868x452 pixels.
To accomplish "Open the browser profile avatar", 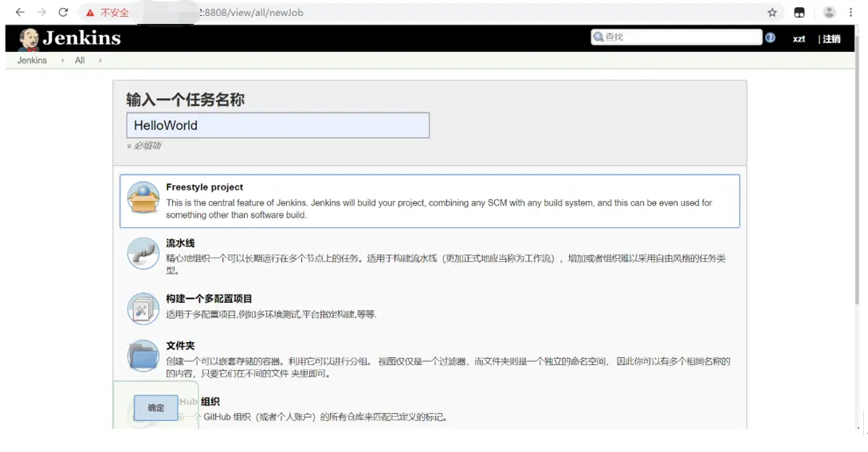I will coord(829,12).
